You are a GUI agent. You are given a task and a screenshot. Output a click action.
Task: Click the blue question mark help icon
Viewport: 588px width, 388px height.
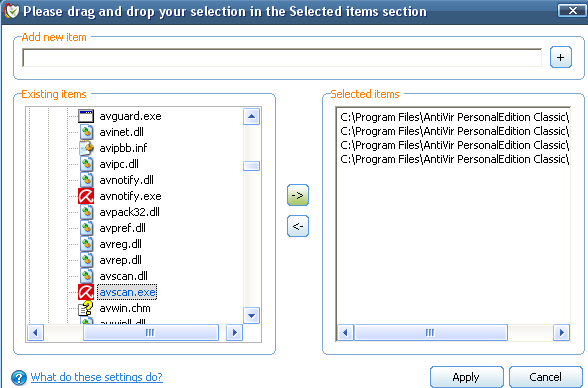click(x=19, y=378)
